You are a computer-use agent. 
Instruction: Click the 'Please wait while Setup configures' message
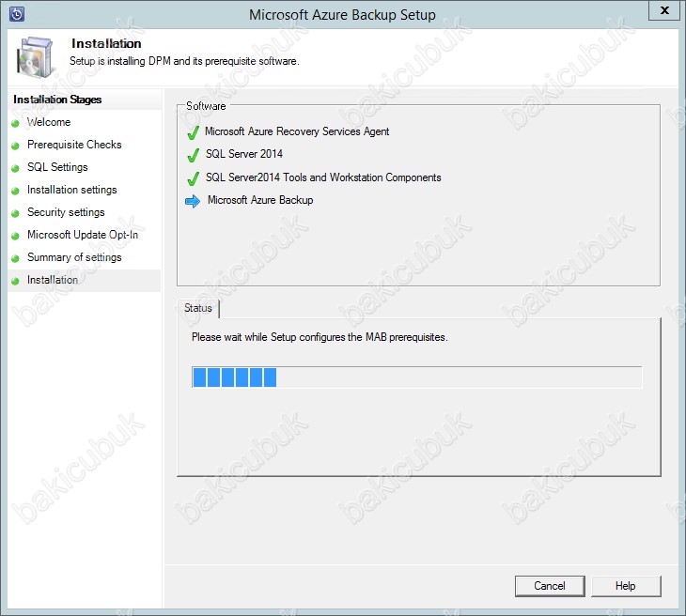click(x=320, y=337)
